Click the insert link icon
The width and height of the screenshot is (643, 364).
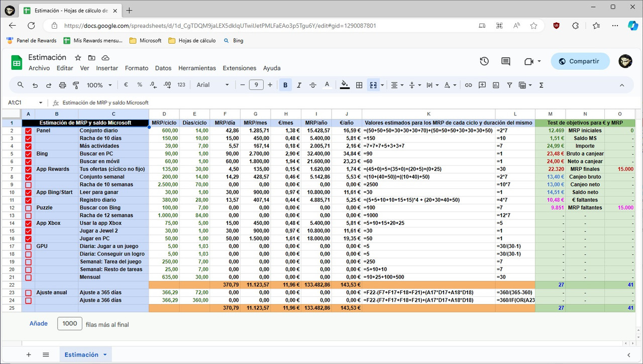coord(468,85)
